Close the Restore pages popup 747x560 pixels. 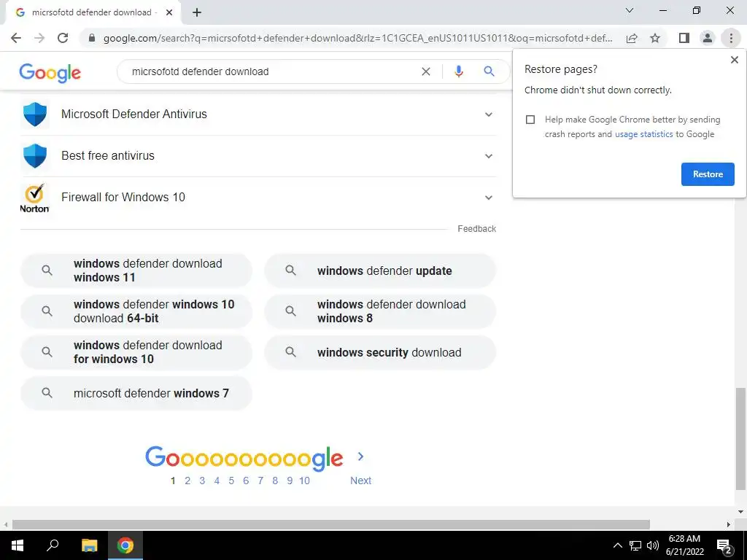(734, 60)
